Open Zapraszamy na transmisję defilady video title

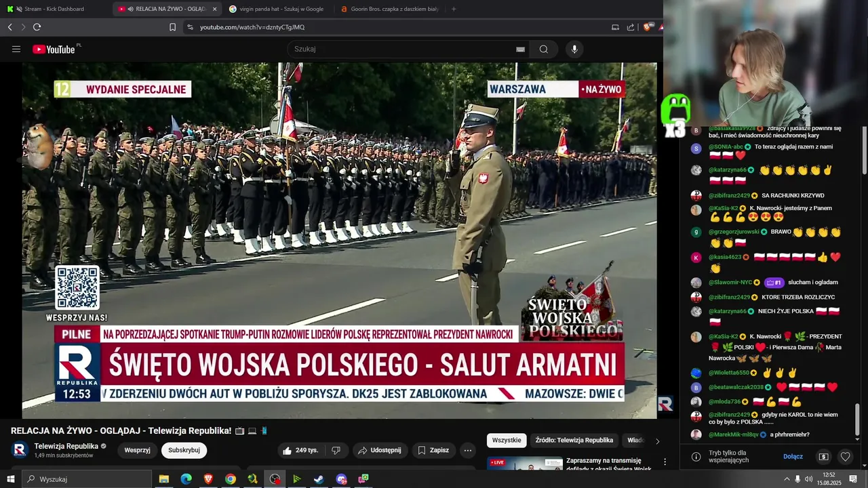coord(609,465)
